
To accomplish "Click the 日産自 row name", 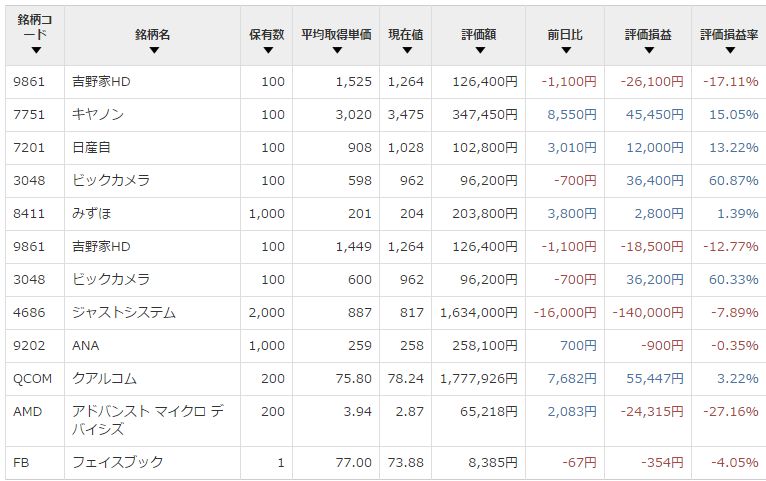I will [x=93, y=148].
